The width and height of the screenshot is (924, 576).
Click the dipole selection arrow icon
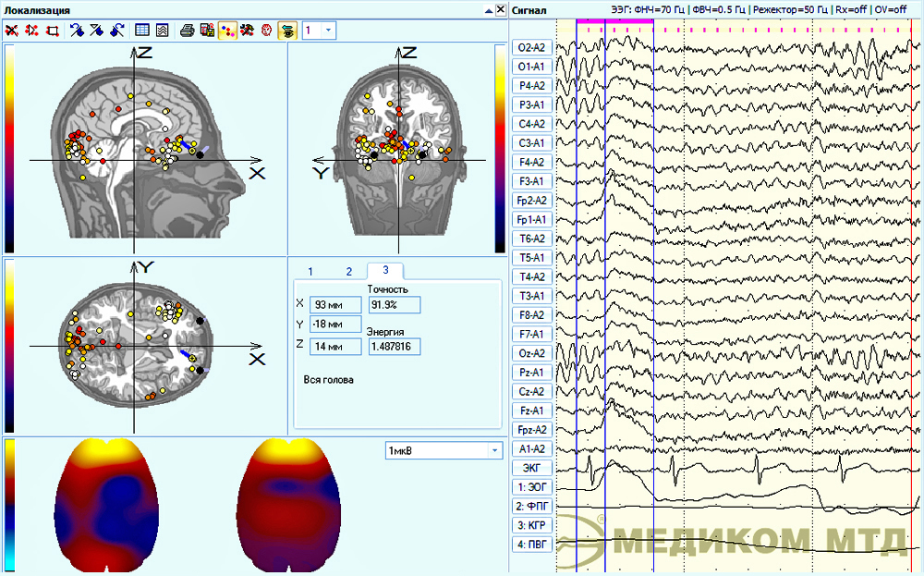(x=31, y=31)
